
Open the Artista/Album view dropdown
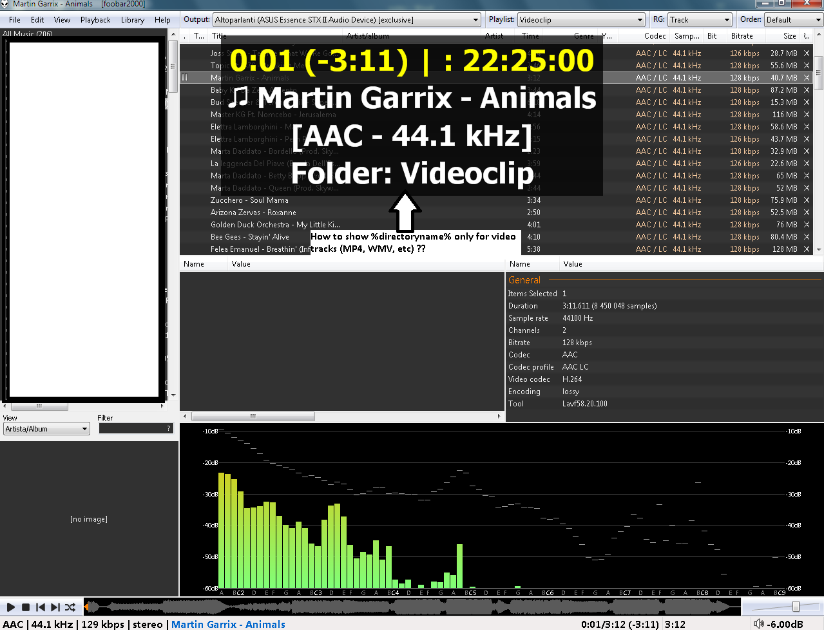pos(46,429)
